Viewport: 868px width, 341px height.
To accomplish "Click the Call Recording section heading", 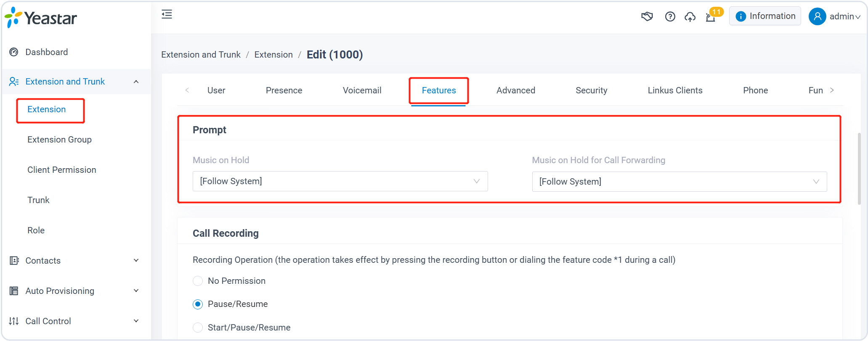I will pos(226,233).
